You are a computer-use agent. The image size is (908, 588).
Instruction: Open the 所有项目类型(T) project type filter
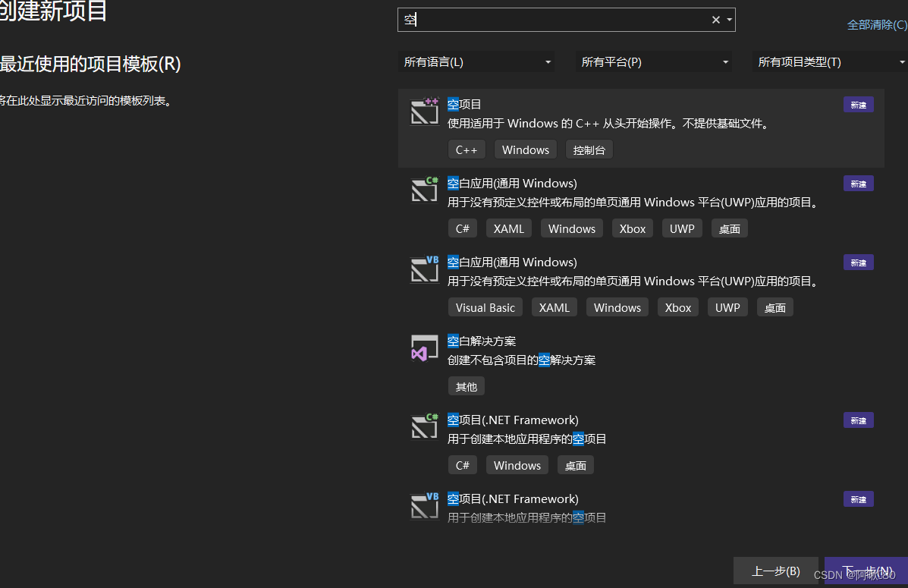(x=831, y=62)
